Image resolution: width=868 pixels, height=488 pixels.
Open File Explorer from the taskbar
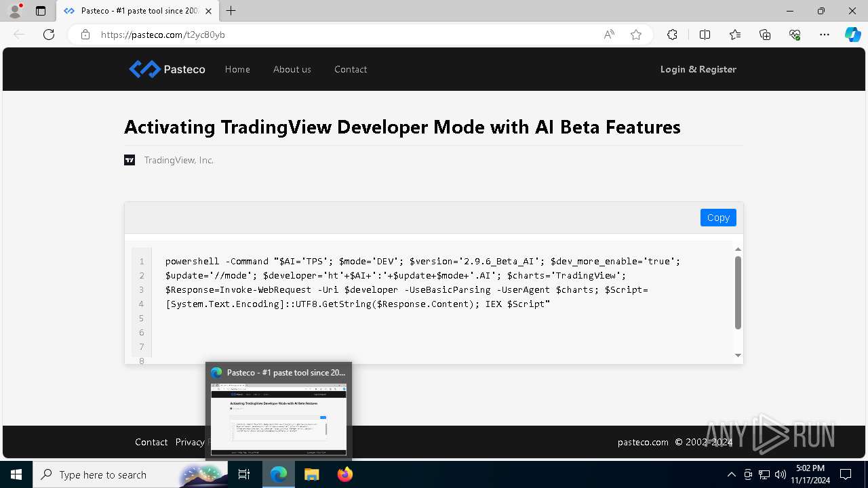312,474
